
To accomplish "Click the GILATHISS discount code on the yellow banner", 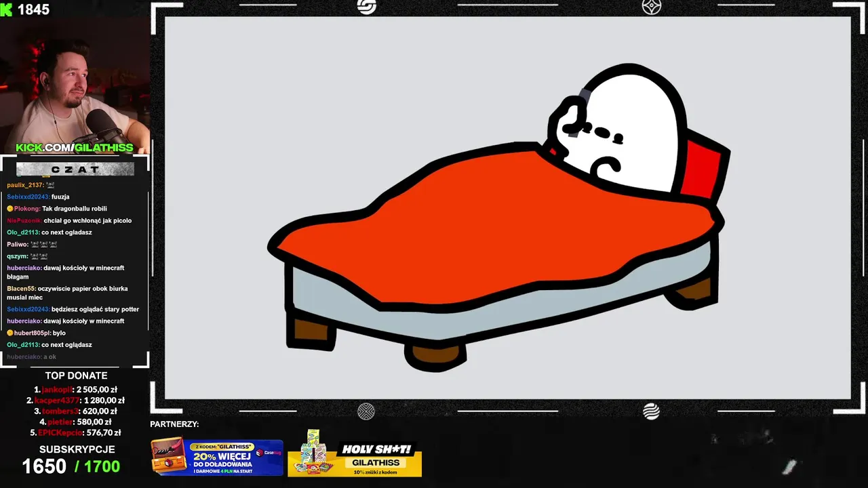I will pyautogui.click(x=376, y=462).
